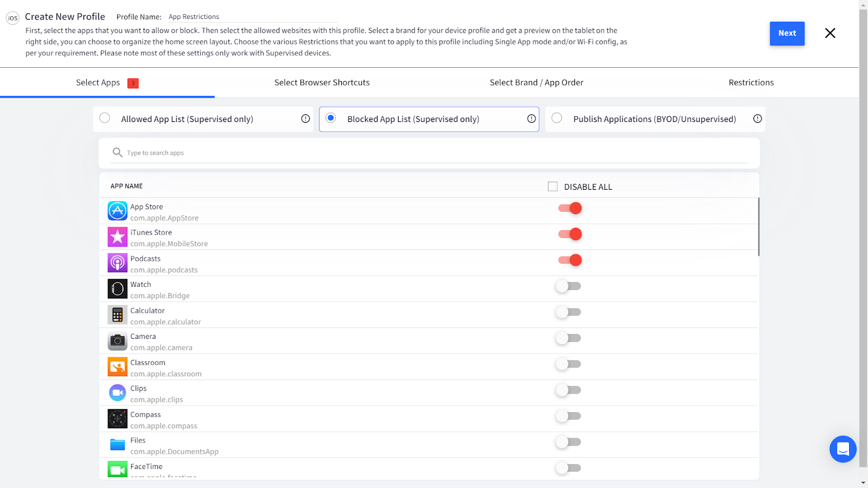Click the Next button
868x488 pixels.
tap(787, 33)
